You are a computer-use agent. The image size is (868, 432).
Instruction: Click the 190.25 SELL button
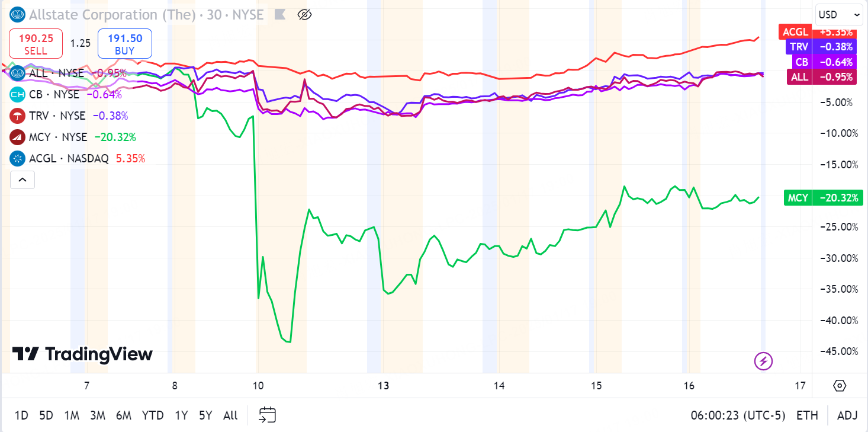tap(36, 44)
